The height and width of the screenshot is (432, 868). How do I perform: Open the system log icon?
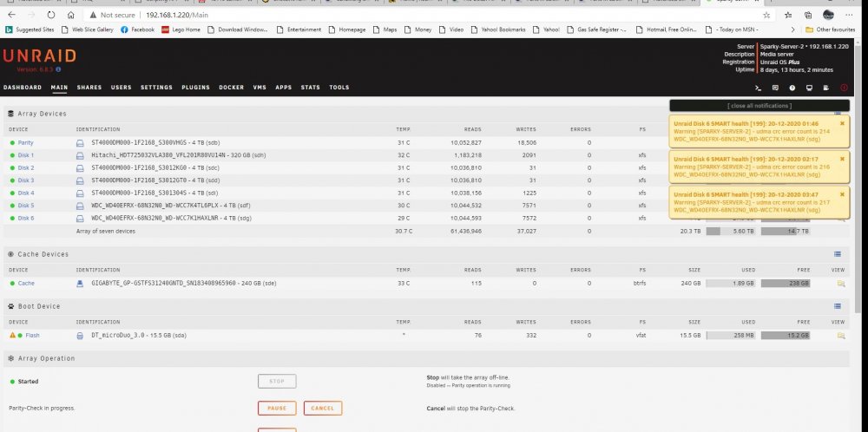(x=826, y=88)
